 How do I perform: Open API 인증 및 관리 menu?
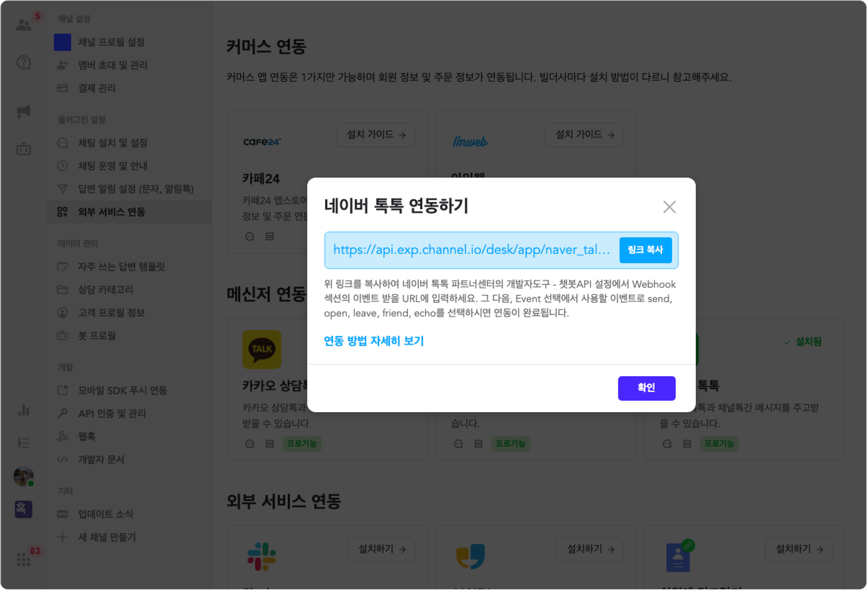pos(112,414)
